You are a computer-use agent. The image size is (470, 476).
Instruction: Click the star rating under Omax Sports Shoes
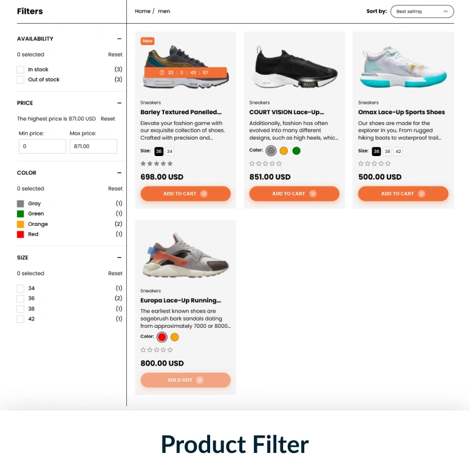(x=374, y=163)
